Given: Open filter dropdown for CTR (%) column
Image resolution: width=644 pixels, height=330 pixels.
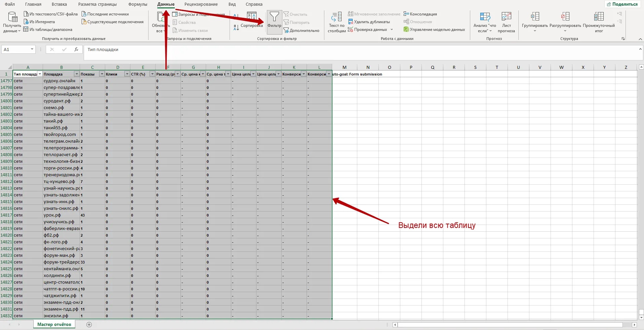Looking at the screenshot, I should coord(152,74).
